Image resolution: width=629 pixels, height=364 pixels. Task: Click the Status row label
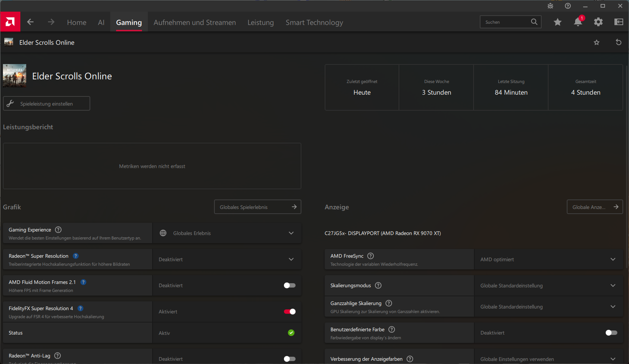click(x=16, y=333)
